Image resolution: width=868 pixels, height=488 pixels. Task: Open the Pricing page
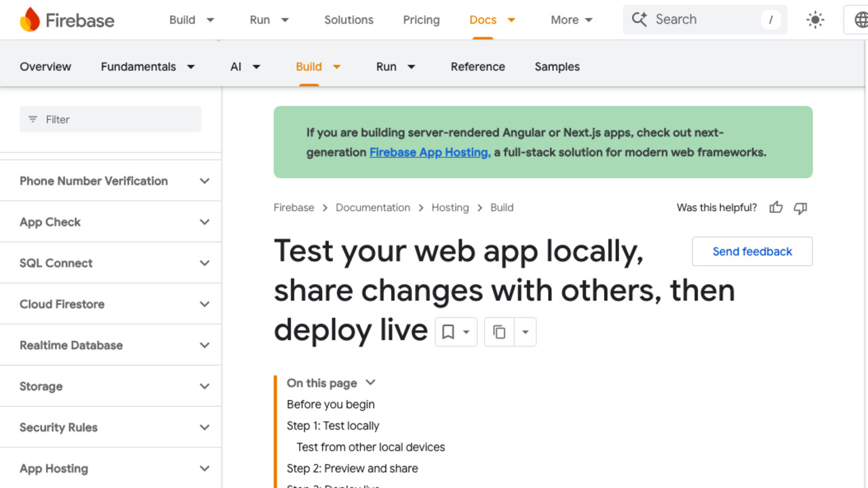pos(421,20)
